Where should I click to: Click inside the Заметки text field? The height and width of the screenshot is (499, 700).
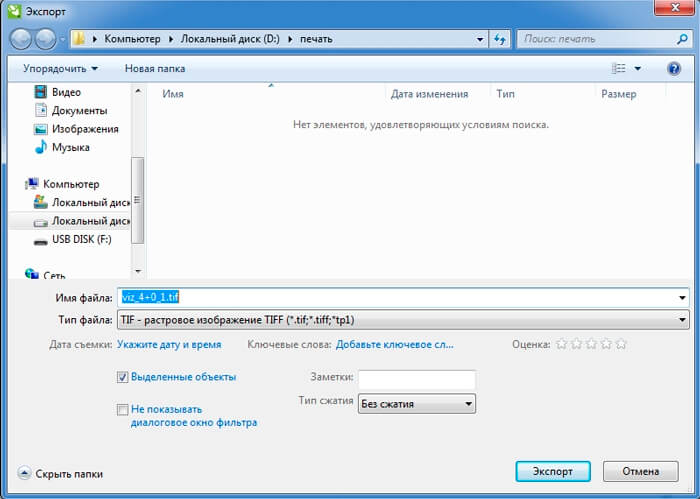coord(416,379)
